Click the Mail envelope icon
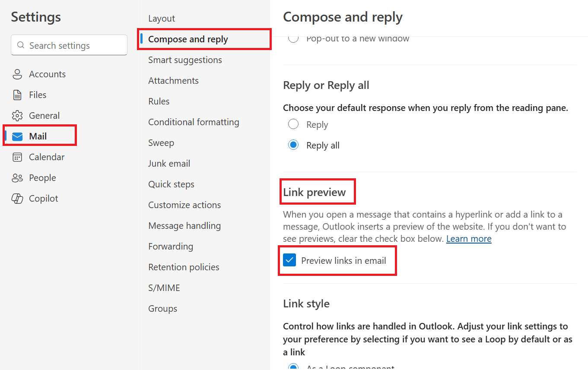 click(x=17, y=136)
